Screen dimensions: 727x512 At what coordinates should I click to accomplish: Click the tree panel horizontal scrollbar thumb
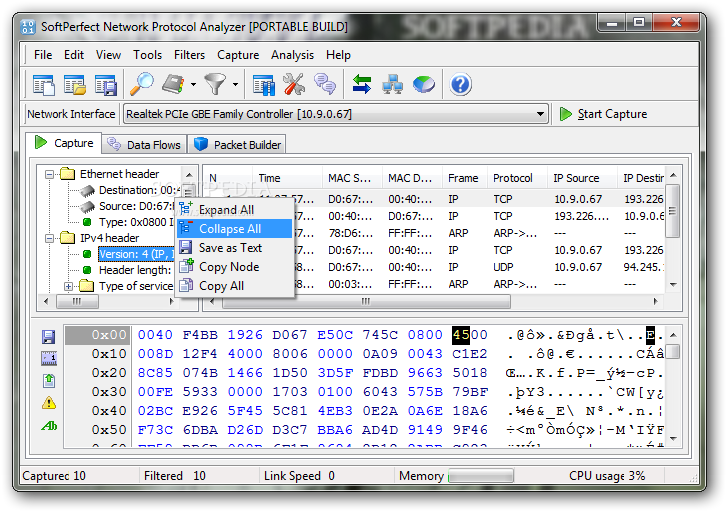77,302
